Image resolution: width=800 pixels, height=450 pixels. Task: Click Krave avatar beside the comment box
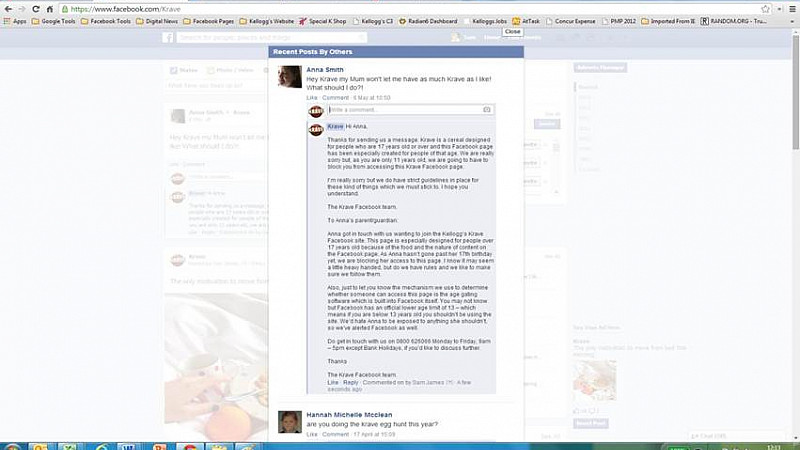[x=316, y=111]
